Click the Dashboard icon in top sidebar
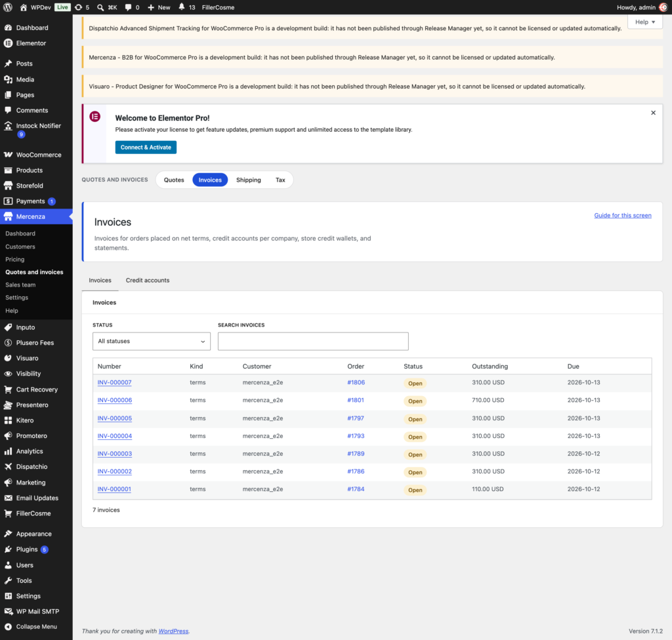This screenshot has height=640, width=672. point(8,28)
